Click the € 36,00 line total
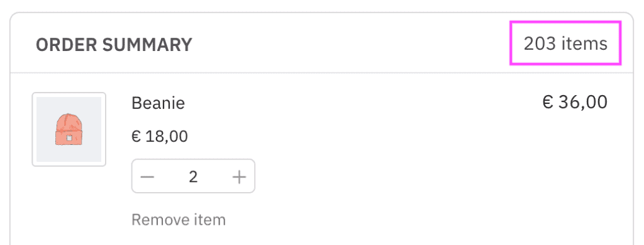The width and height of the screenshot is (644, 245). (x=575, y=102)
